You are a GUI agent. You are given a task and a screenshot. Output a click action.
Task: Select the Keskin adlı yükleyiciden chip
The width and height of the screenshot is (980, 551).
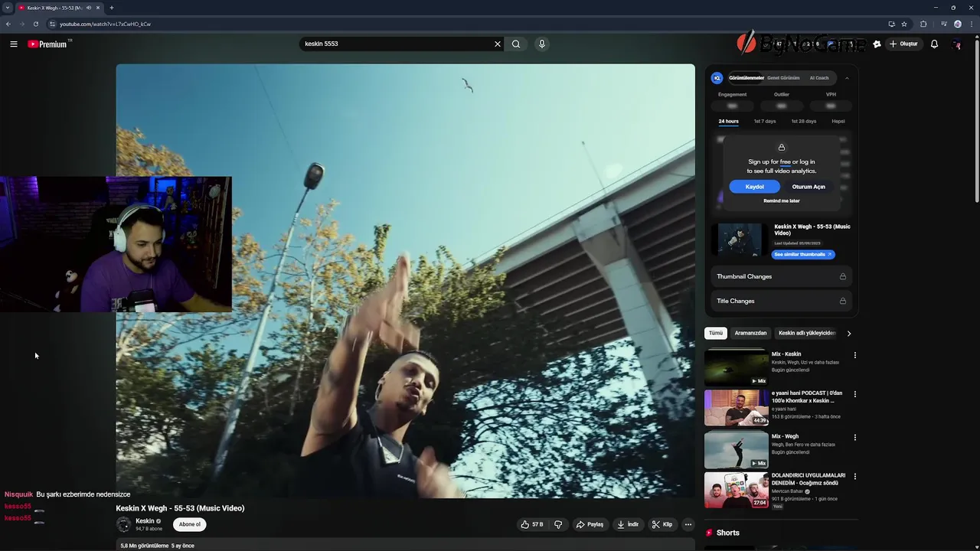coord(807,333)
